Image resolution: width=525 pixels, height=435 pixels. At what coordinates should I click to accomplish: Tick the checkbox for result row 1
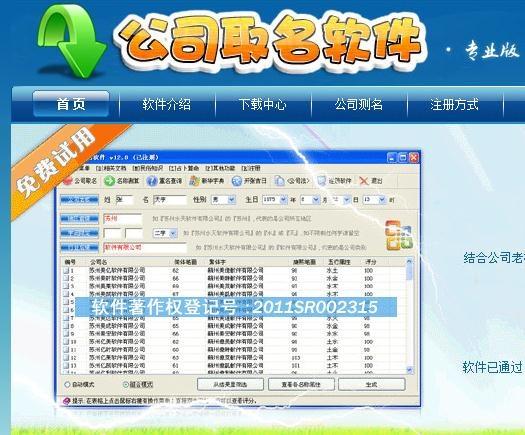point(66,270)
